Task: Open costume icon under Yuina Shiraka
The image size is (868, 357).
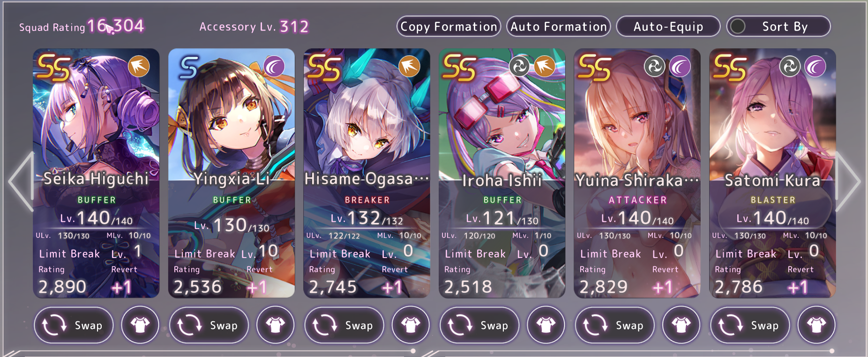Action: pyautogui.click(x=681, y=325)
